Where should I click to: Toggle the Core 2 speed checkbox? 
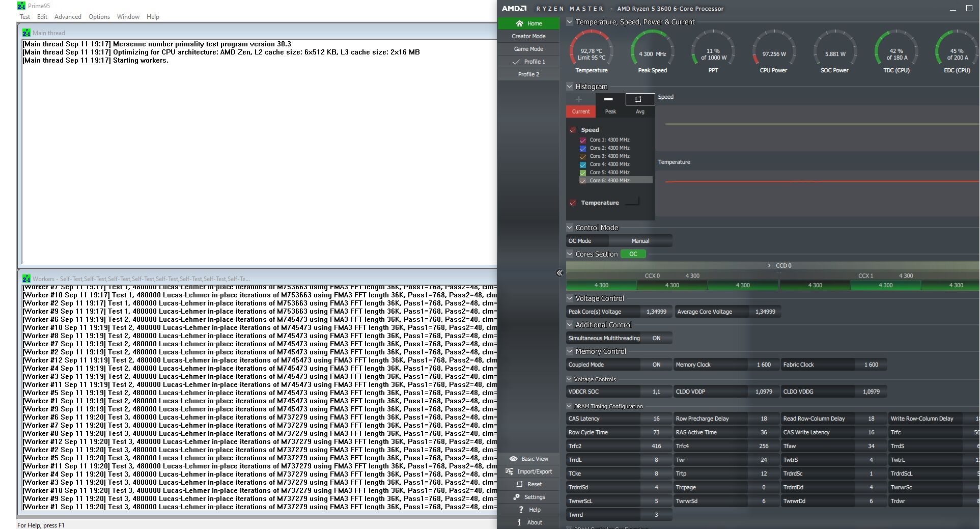click(x=583, y=148)
